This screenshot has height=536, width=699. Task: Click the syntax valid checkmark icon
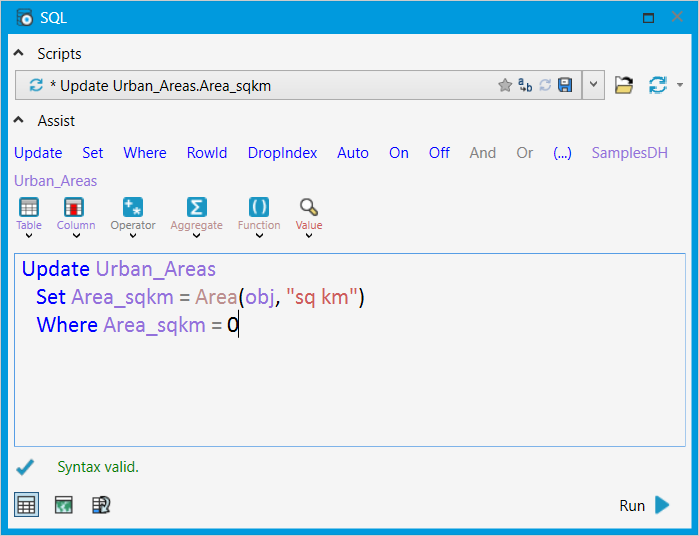point(25,467)
